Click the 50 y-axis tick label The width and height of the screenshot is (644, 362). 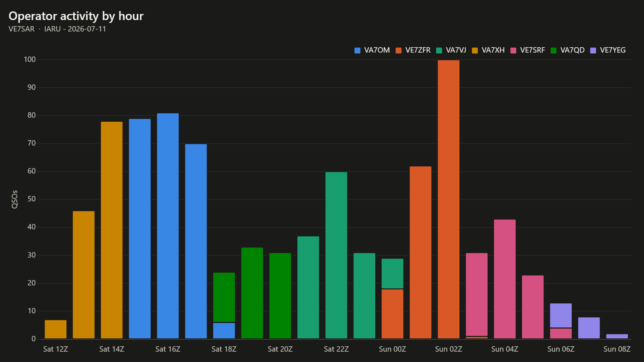tap(31, 199)
